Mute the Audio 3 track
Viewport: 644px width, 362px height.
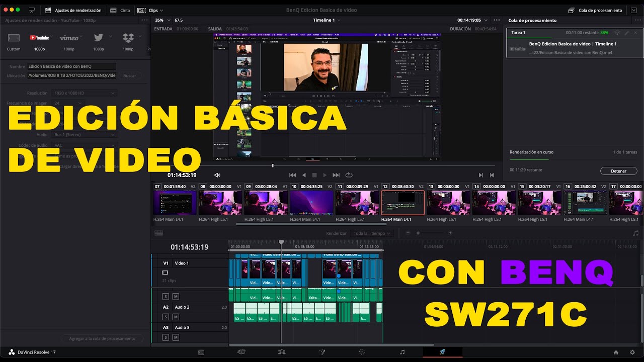coord(176,337)
